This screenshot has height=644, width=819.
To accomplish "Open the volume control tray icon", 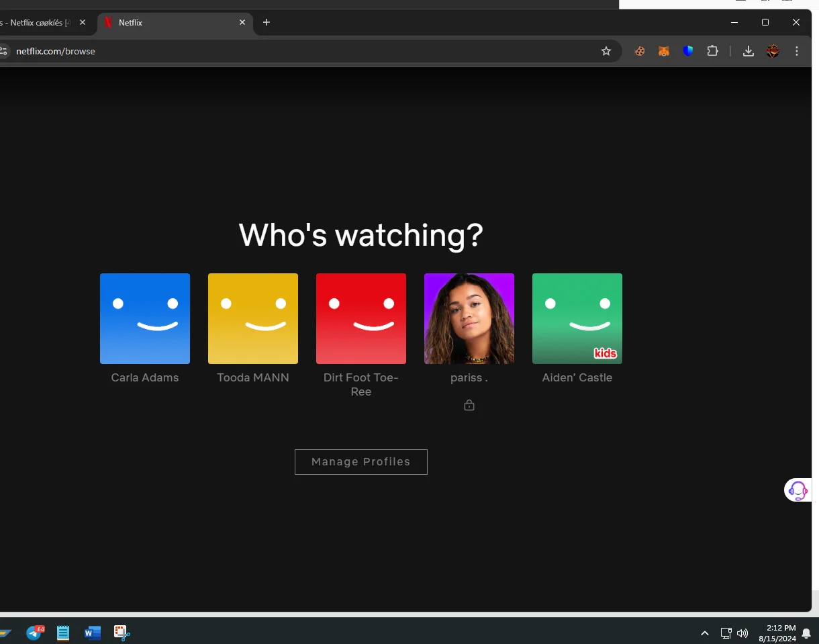I will [742, 633].
